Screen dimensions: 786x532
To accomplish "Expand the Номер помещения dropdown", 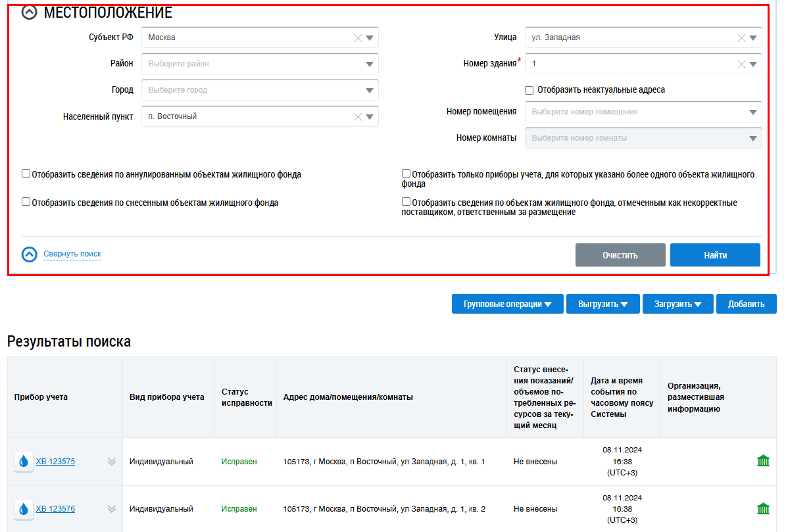I will 753,112.
